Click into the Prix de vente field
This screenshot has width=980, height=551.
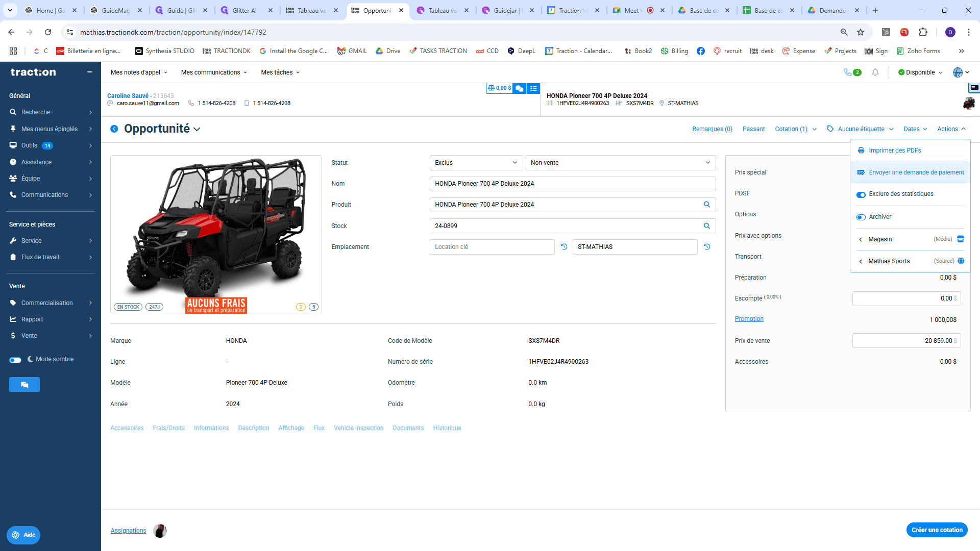pyautogui.click(x=906, y=341)
